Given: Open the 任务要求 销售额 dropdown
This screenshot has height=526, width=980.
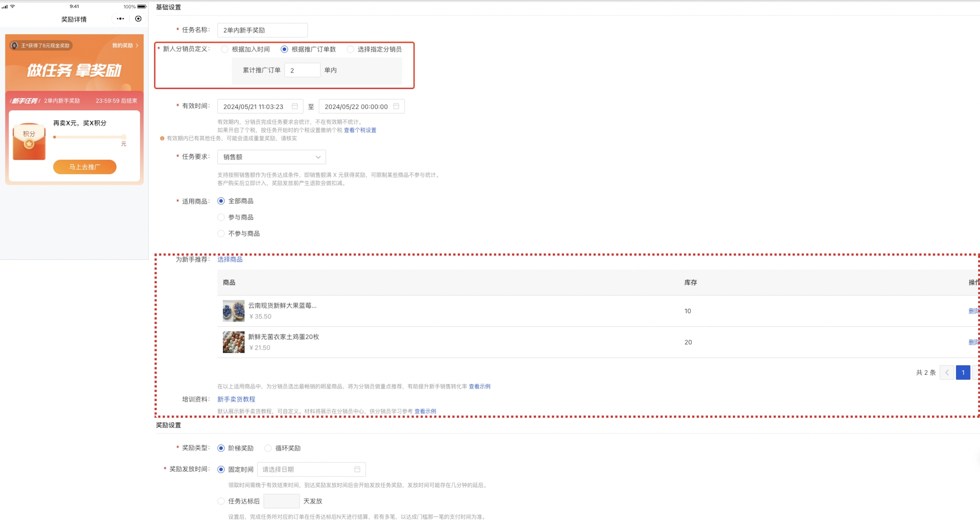Looking at the screenshot, I should [271, 157].
